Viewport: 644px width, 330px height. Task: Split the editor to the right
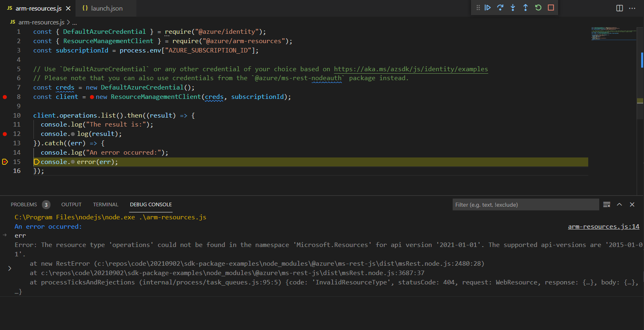coord(620,8)
